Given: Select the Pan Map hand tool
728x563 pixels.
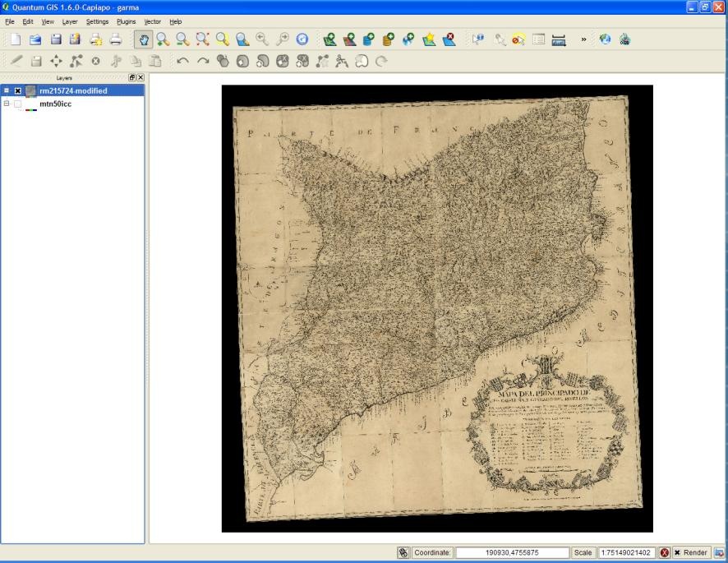Looking at the screenshot, I should coord(144,39).
